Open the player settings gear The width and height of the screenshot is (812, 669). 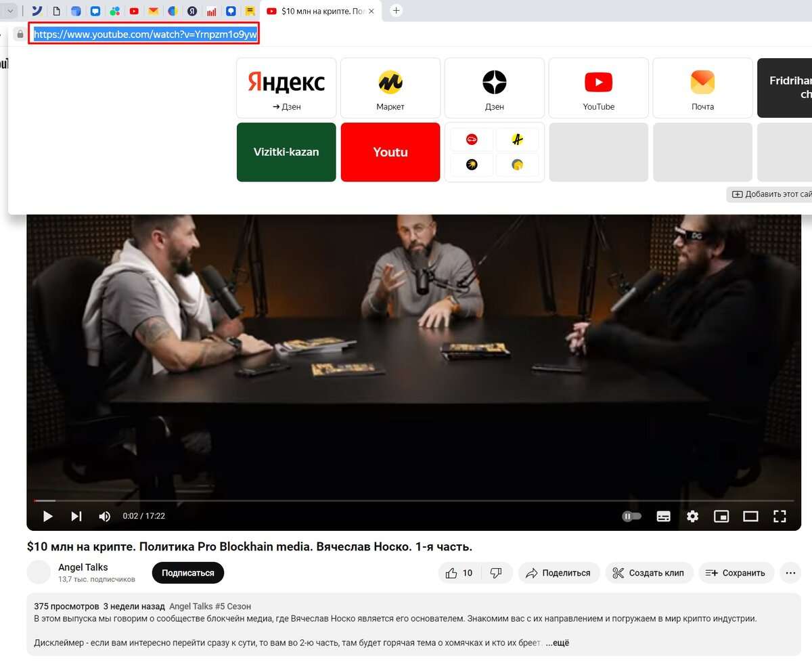coord(692,516)
